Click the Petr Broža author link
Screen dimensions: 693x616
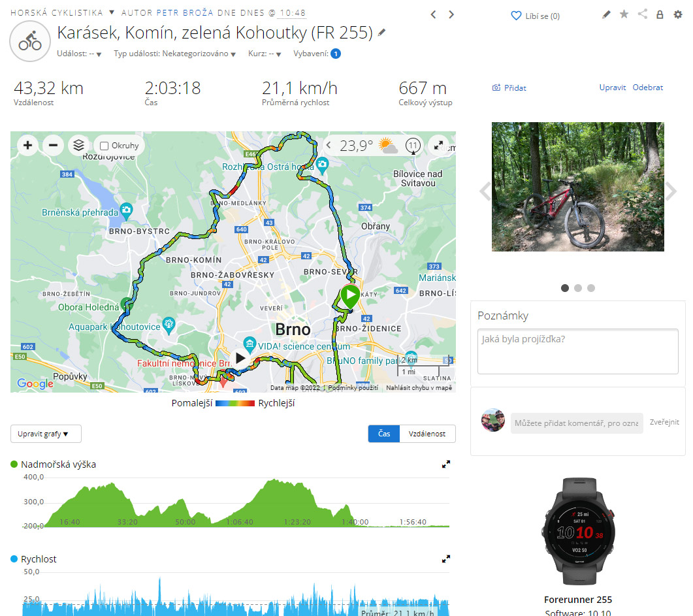[185, 13]
